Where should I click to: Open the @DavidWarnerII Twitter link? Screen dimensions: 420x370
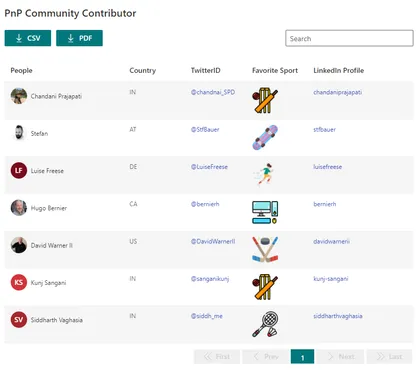point(213,242)
